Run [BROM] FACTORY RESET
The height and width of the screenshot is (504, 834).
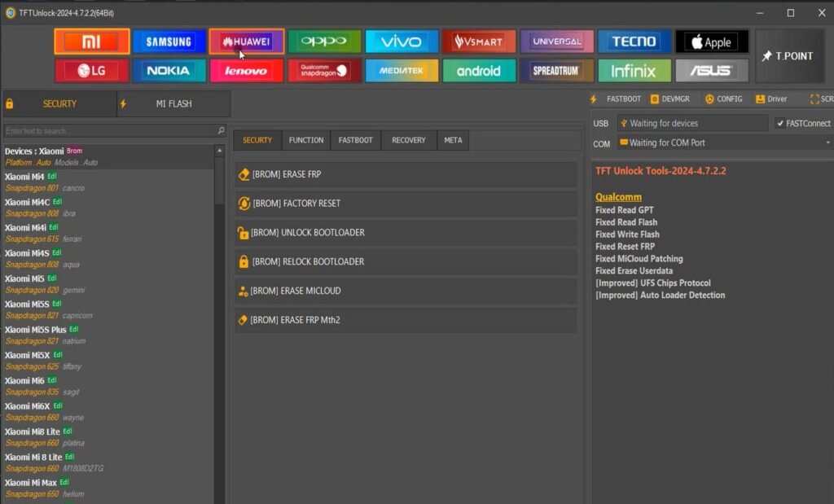(406, 204)
